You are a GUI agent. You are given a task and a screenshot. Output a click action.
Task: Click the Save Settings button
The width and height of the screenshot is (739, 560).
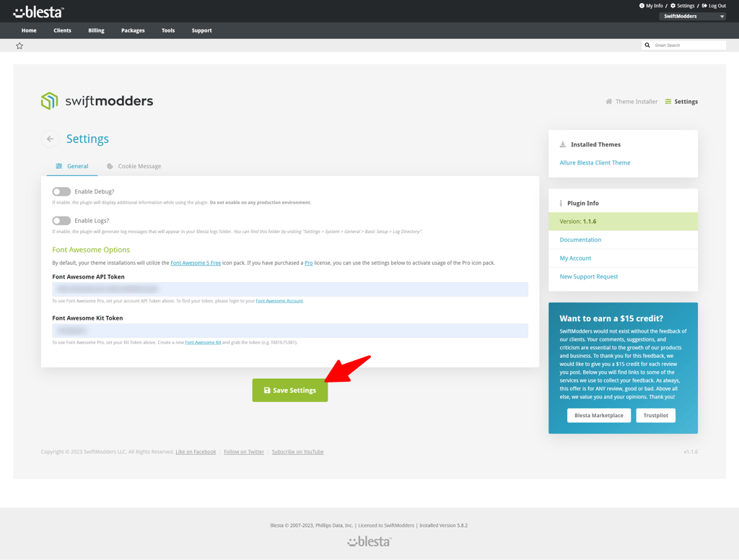(290, 390)
